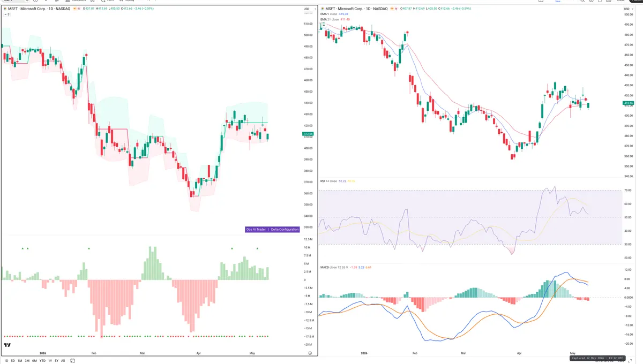Click the 2026 label on left chart time axis

(x=42, y=353)
